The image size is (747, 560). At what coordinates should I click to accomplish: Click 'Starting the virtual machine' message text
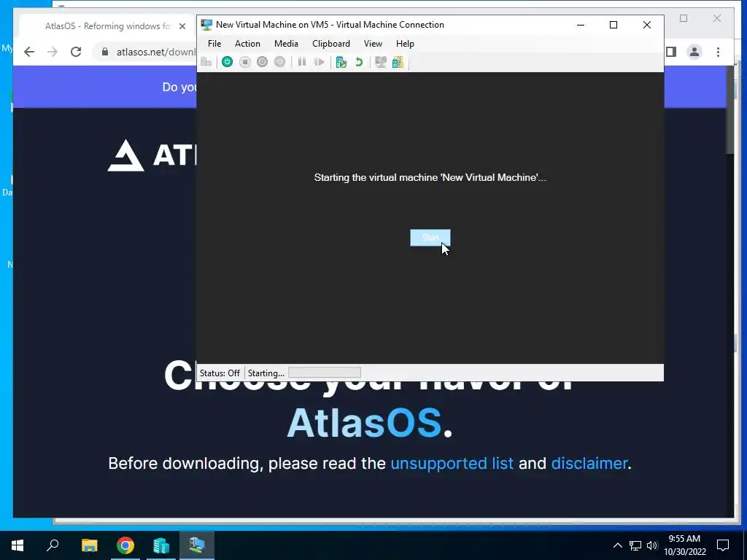click(x=430, y=178)
